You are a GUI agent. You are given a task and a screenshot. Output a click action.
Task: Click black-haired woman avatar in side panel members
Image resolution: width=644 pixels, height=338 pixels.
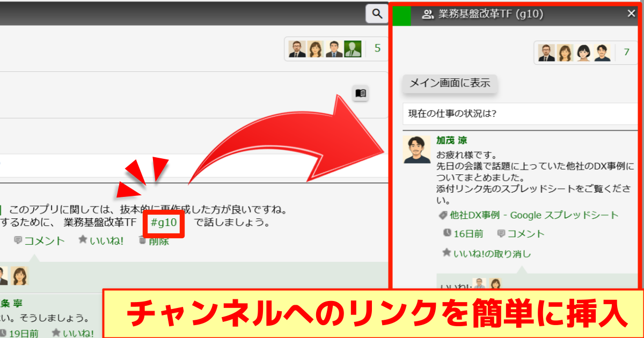click(584, 53)
